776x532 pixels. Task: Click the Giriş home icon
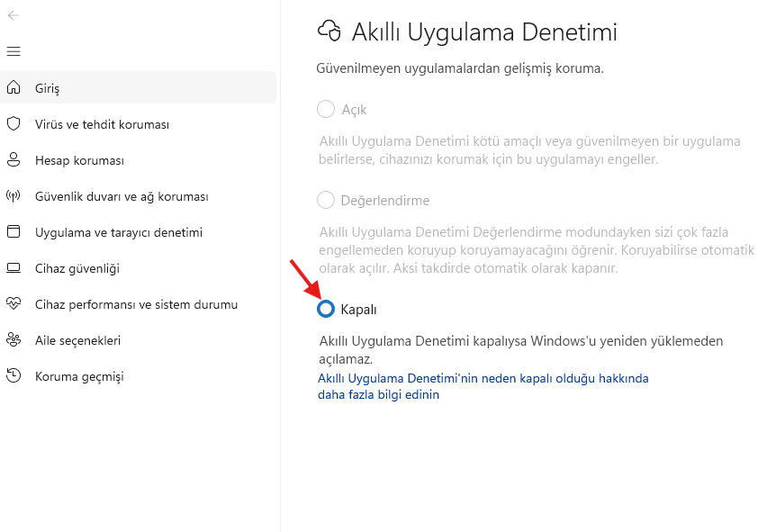[14, 88]
